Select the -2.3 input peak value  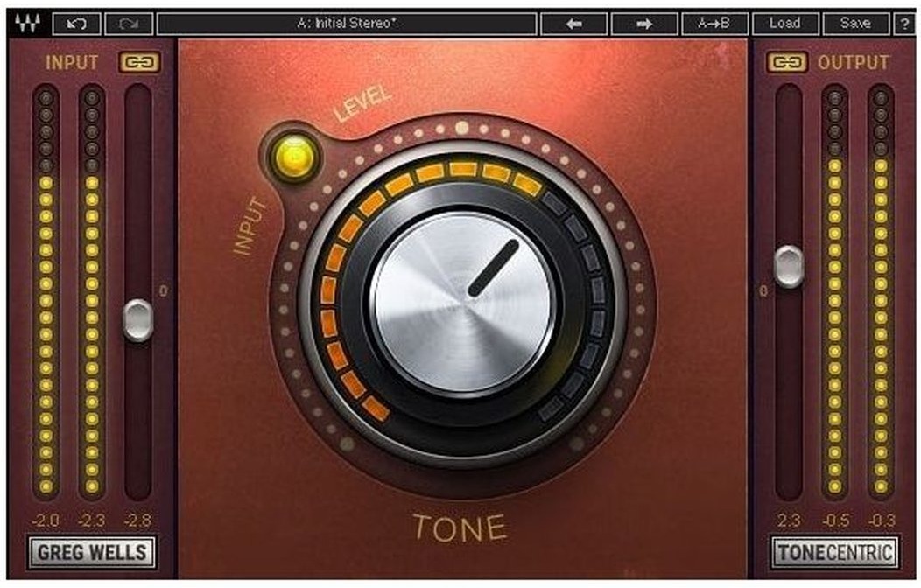tap(92, 520)
